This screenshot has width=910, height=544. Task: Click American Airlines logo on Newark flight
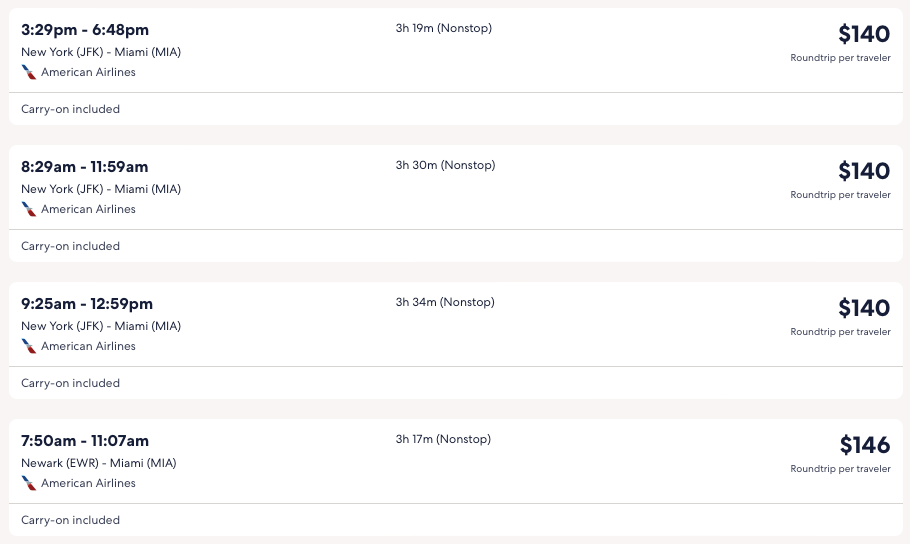point(29,483)
